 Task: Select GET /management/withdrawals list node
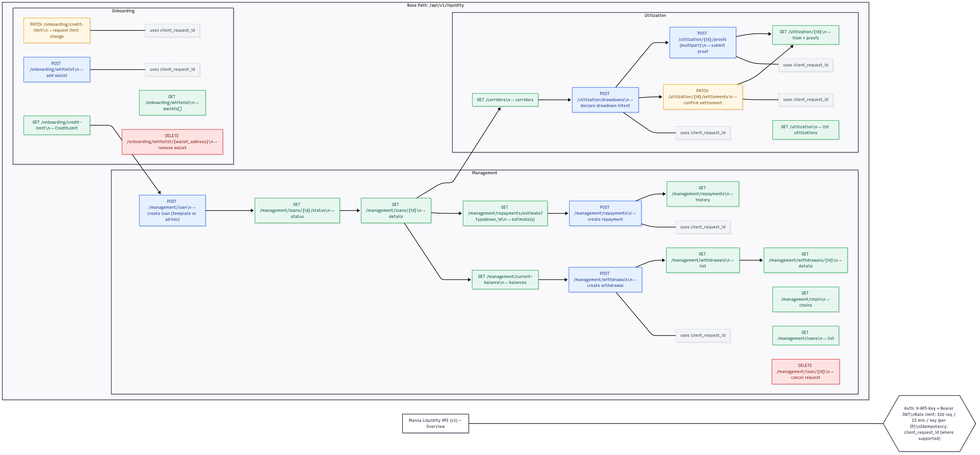pos(703,260)
